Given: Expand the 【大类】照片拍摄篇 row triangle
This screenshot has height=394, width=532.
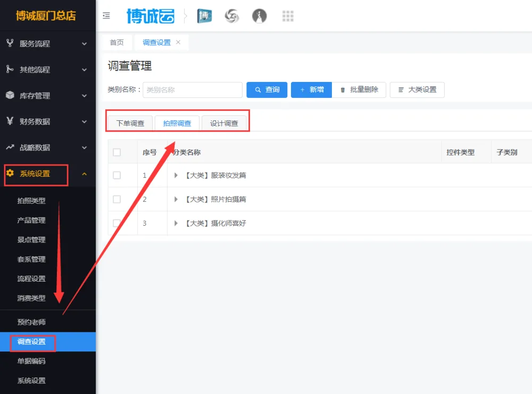Looking at the screenshot, I should tap(176, 199).
